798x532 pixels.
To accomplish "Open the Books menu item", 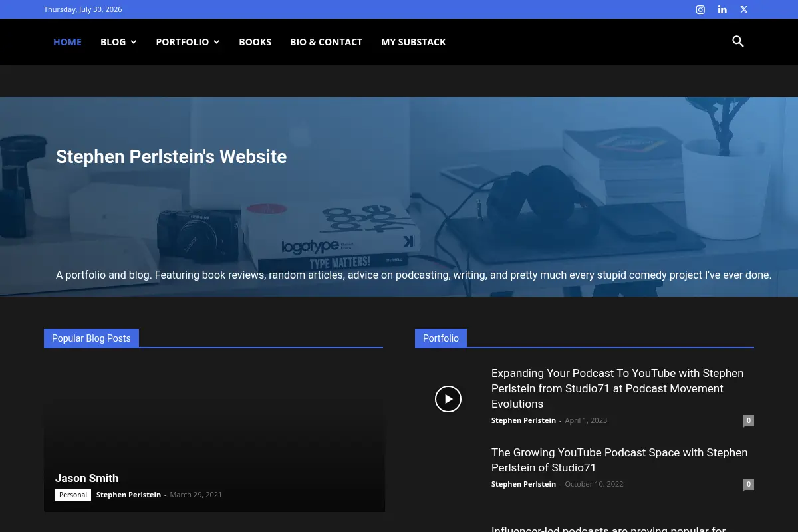I will click(x=255, y=42).
